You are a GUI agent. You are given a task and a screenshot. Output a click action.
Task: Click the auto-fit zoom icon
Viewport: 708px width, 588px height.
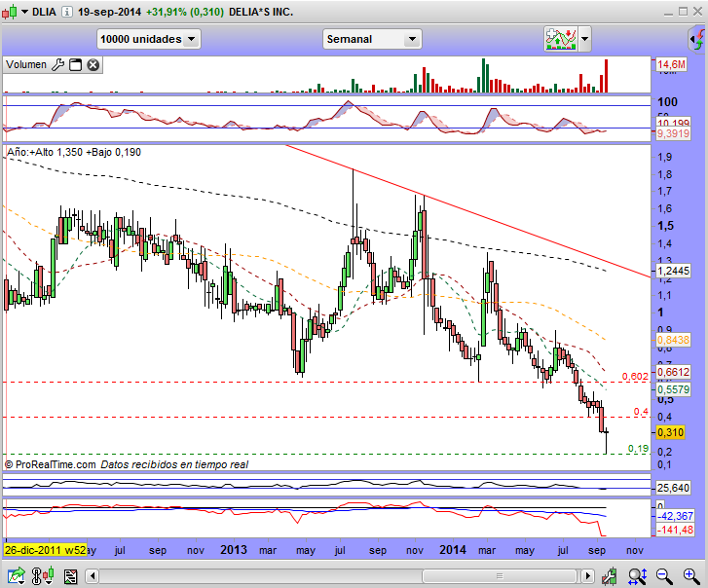[x=638, y=576]
